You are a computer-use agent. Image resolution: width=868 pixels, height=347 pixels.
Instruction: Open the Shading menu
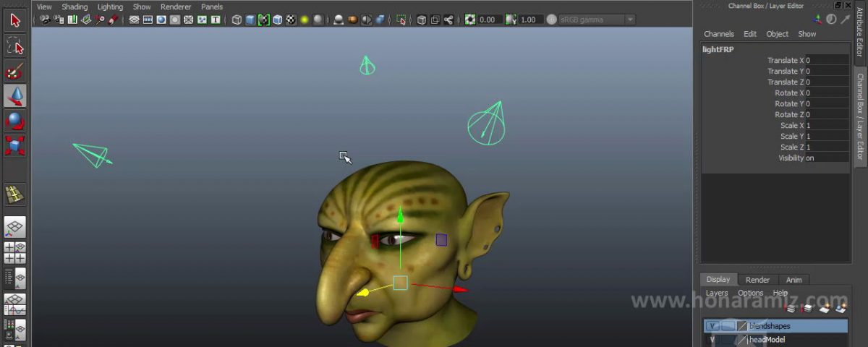[75, 7]
